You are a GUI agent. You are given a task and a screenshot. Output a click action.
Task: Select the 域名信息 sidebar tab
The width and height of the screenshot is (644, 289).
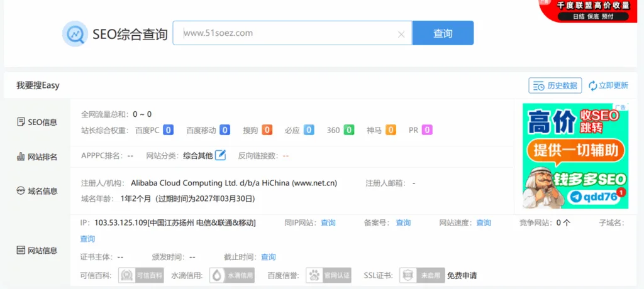37,191
